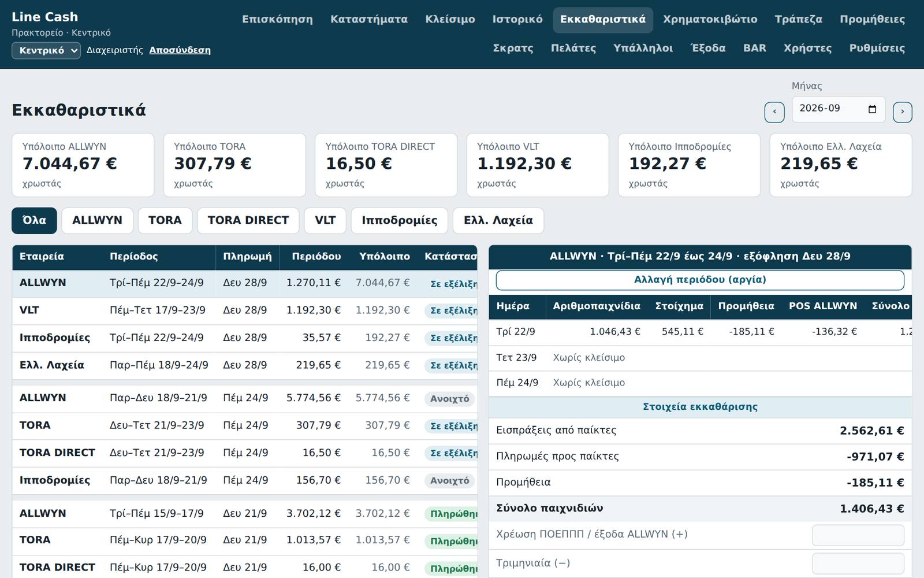The height and width of the screenshot is (578, 924).
Task: Open the Έξοδα navigation item
Action: point(709,49)
